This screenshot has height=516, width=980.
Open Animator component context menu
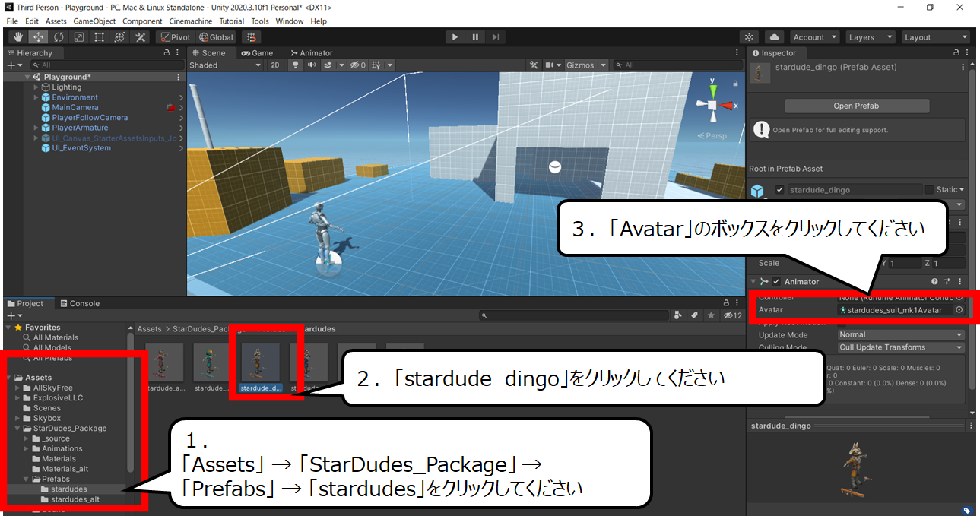click(960, 282)
